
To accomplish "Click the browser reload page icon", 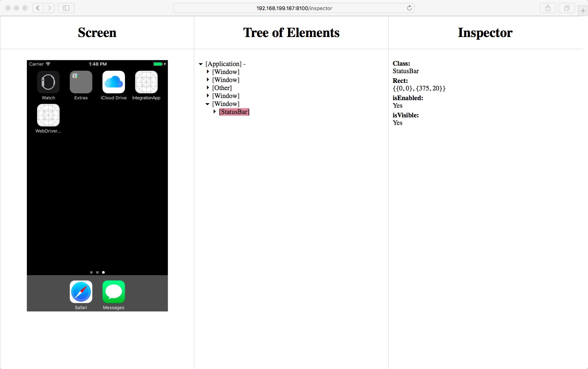I will (x=409, y=8).
